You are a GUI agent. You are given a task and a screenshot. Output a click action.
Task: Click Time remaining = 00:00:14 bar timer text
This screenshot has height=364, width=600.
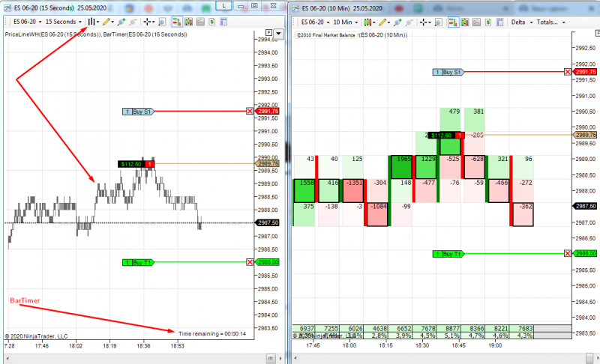tap(212, 333)
